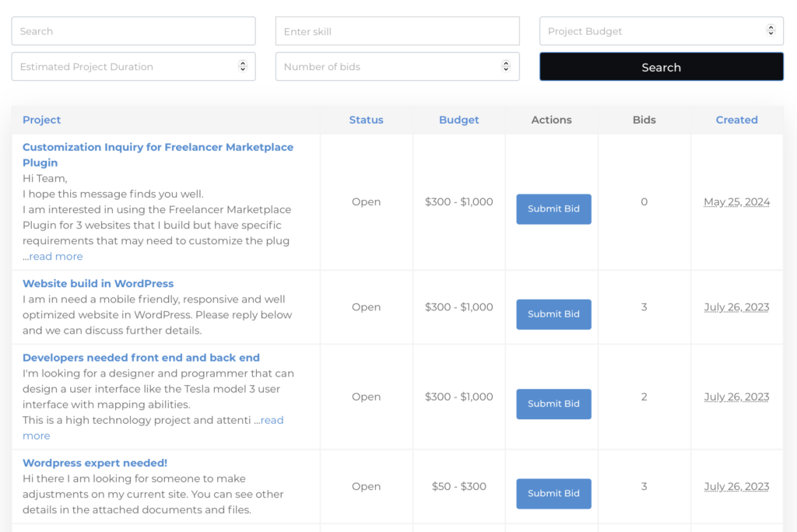Click the May 25, 2024 created date
Screen dimensions: 797x532
coord(736,202)
